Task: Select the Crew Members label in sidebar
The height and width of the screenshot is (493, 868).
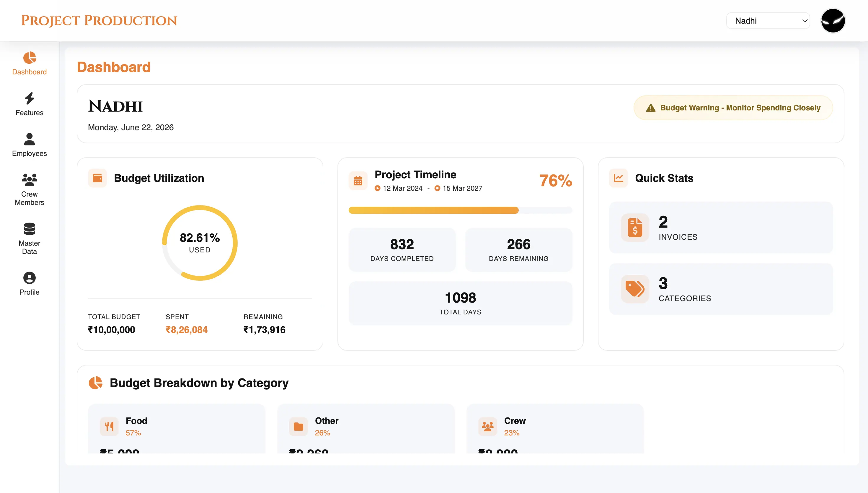Action: pyautogui.click(x=30, y=198)
